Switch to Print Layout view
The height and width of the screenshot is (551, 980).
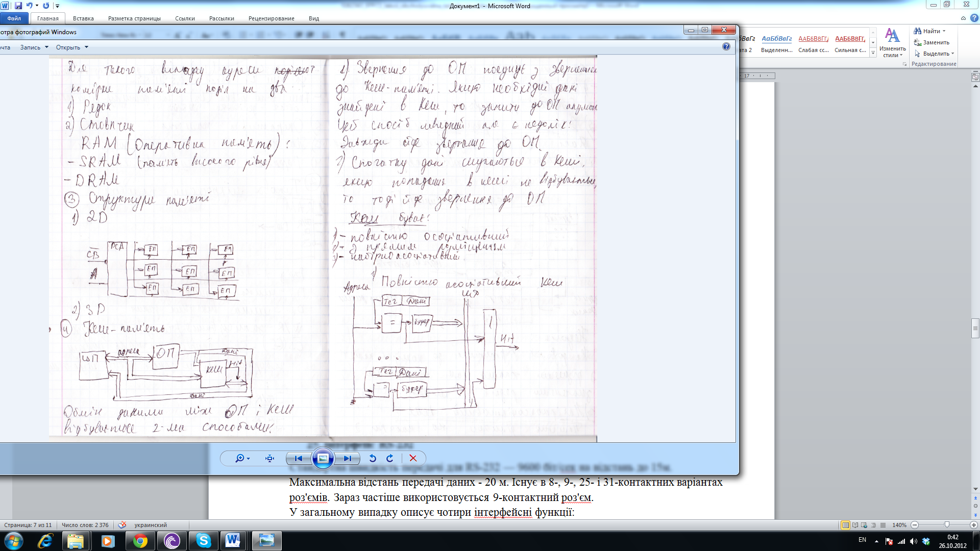(x=846, y=525)
